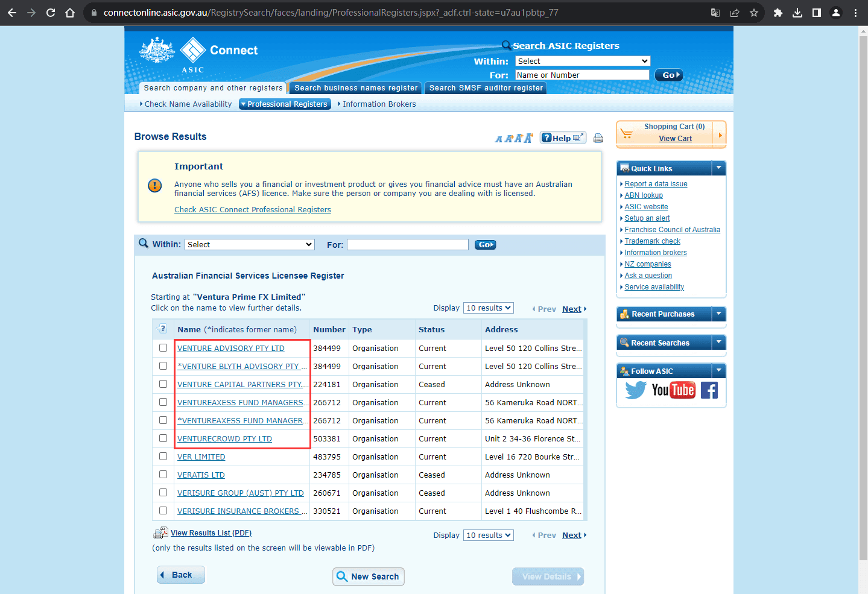Click the Shopping Cart arrow icon
868x594 pixels.
(720, 134)
